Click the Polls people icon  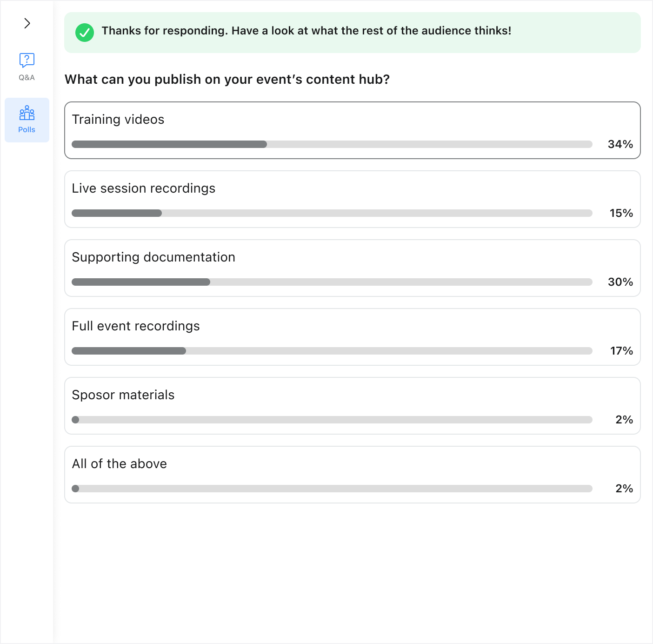click(27, 113)
